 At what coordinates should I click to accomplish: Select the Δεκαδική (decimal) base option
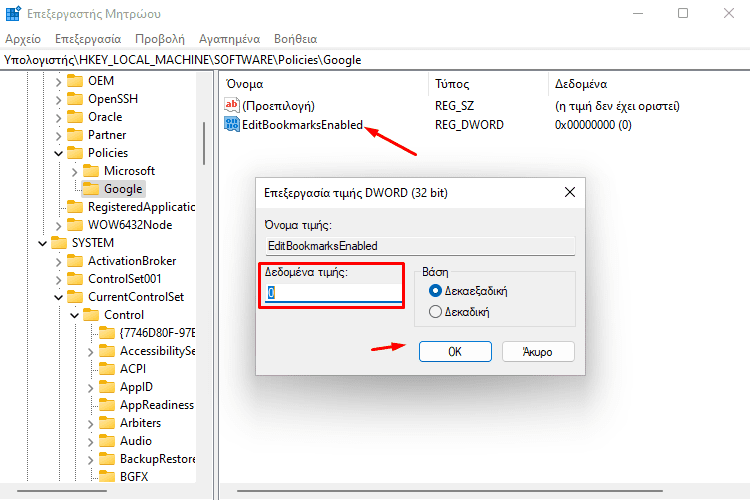435,312
